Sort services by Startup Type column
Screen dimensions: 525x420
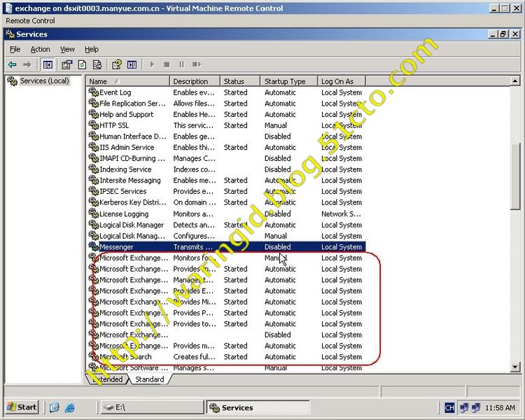pos(285,81)
